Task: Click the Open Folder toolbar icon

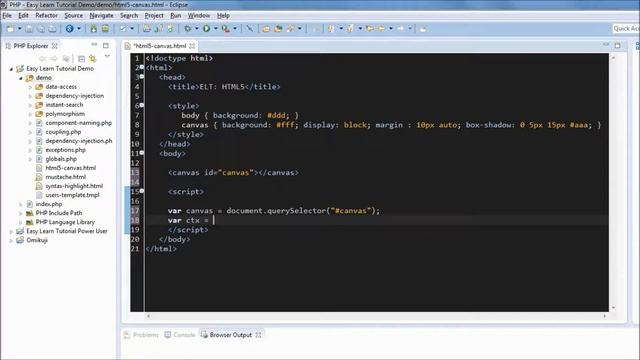Action: 266,29
